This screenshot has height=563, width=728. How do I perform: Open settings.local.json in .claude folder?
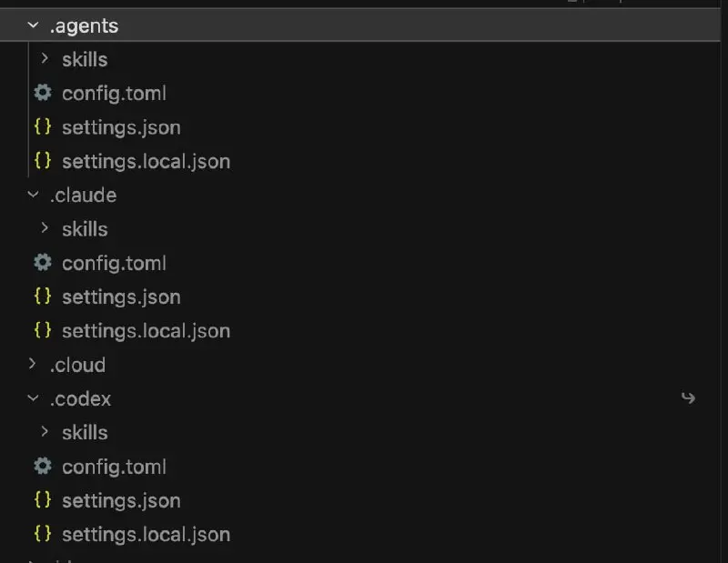147,331
